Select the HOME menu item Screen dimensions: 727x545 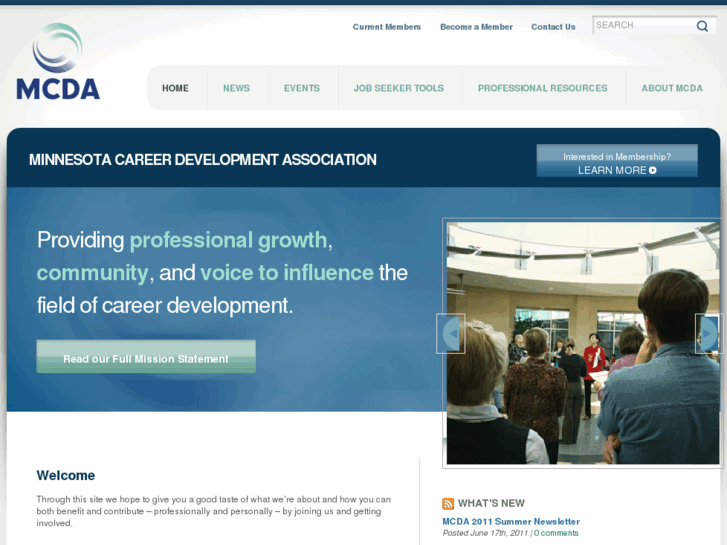pyautogui.click(x=175, y=88)
